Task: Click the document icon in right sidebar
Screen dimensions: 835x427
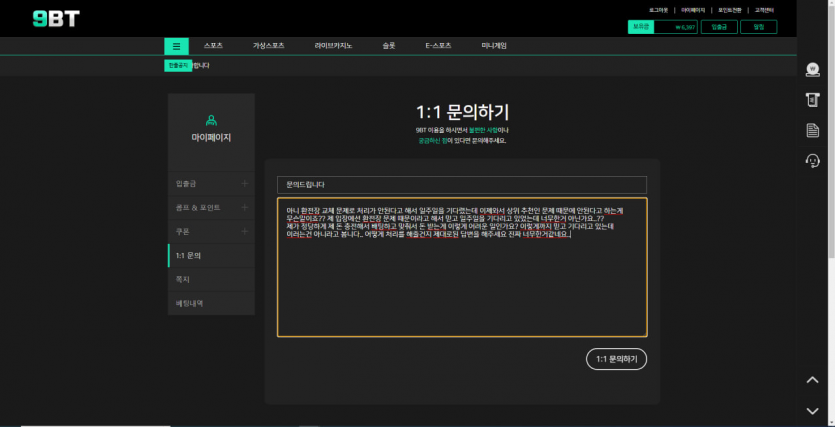Action: tap(812, 131)
